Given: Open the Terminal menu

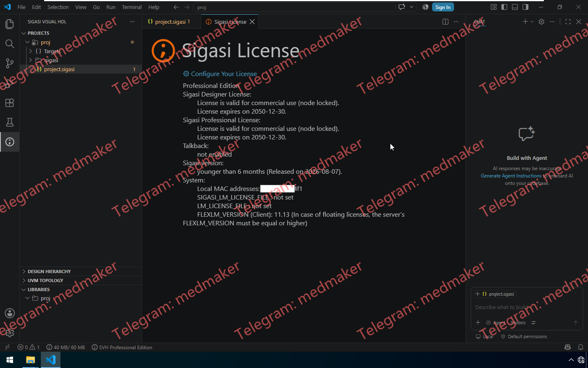Looking at the screenshot, I should click(x=131, y=7).
